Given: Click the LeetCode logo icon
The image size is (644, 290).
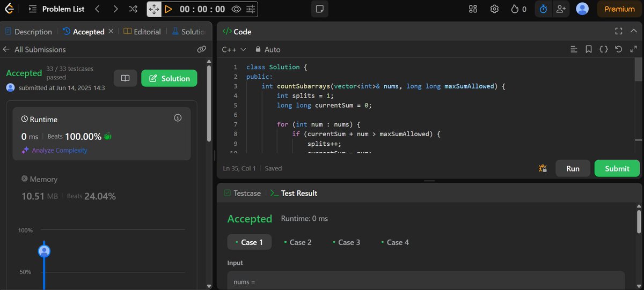Looking at the screenshot, I should click(x=10, y=9).
